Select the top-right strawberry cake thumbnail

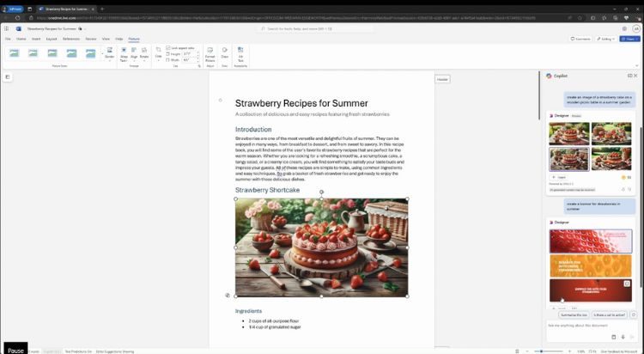611,134
